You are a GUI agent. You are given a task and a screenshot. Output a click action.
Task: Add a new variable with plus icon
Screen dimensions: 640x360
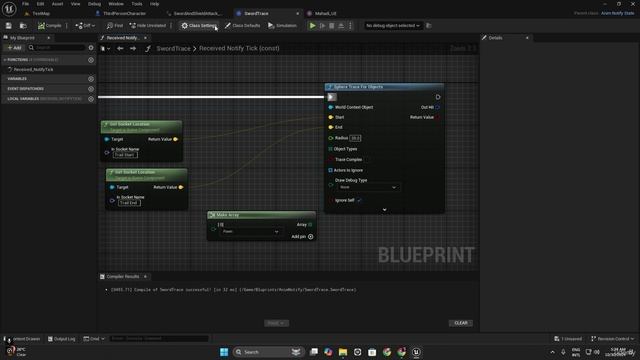[91, 79]
